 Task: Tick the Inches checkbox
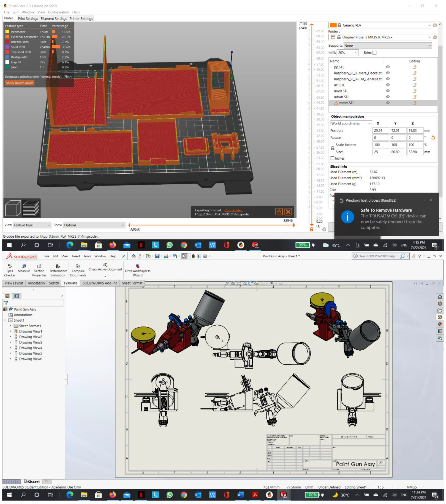332,158
